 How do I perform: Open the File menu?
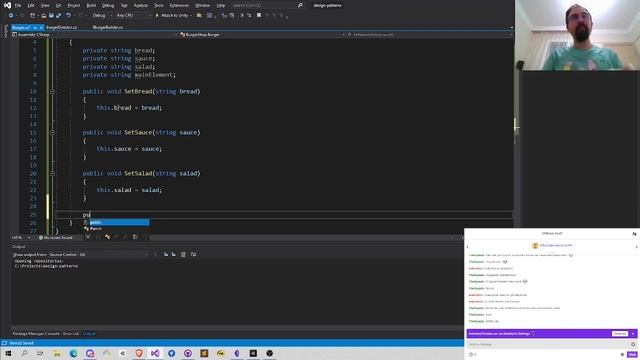(18, 5)
